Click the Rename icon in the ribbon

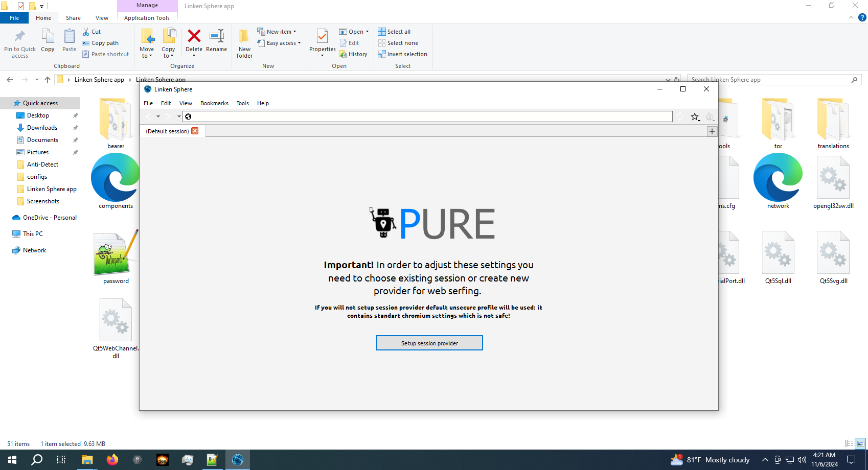tap(217, 37)
